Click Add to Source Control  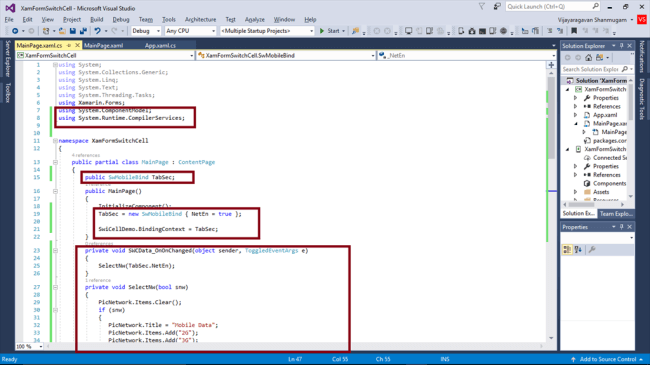(608, 359)
